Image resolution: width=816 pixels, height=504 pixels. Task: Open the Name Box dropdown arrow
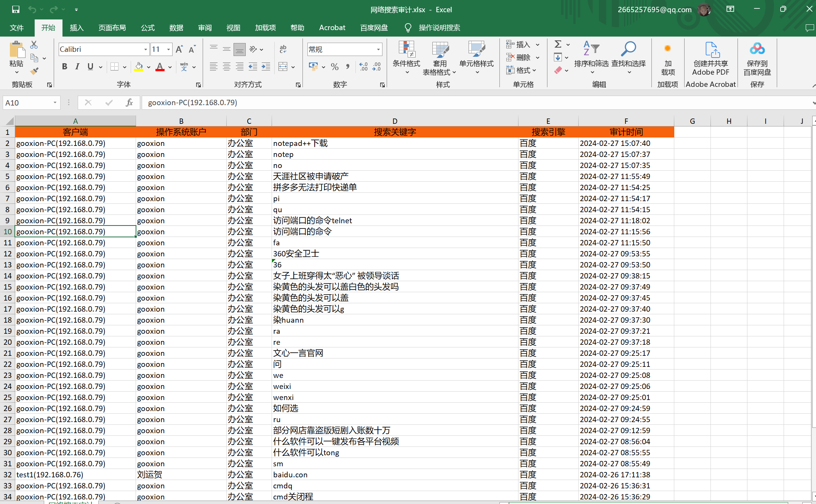point(55,102)
